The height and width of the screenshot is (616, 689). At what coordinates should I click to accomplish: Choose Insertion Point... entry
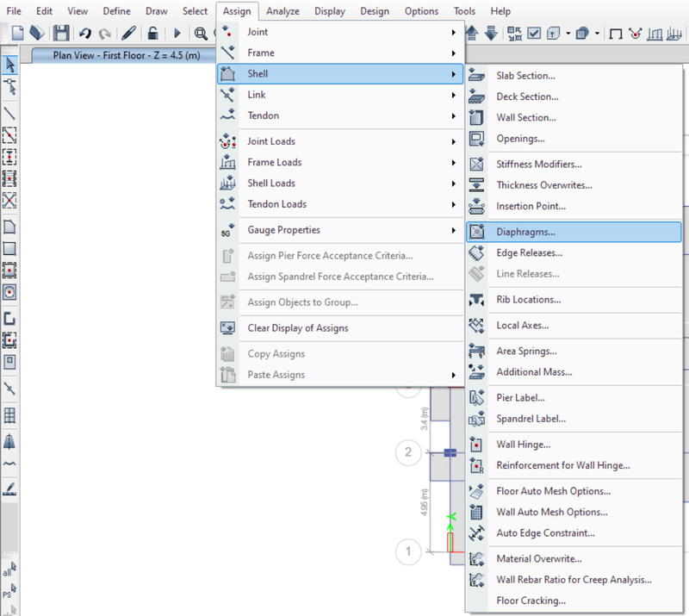click(531, 206)
